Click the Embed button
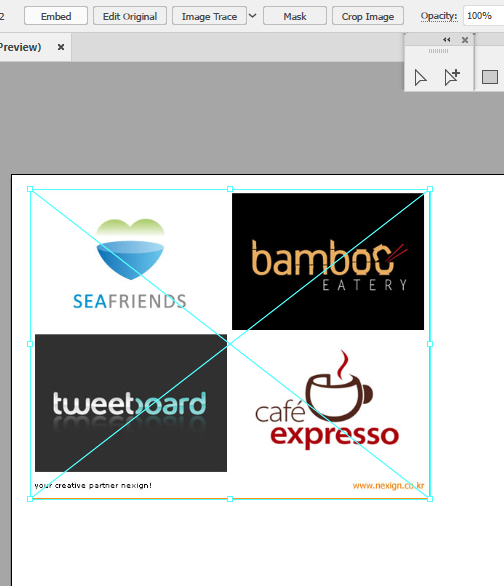Image resolution: width=504 pixels, height=586 pixels. click(x=56, y=16)
